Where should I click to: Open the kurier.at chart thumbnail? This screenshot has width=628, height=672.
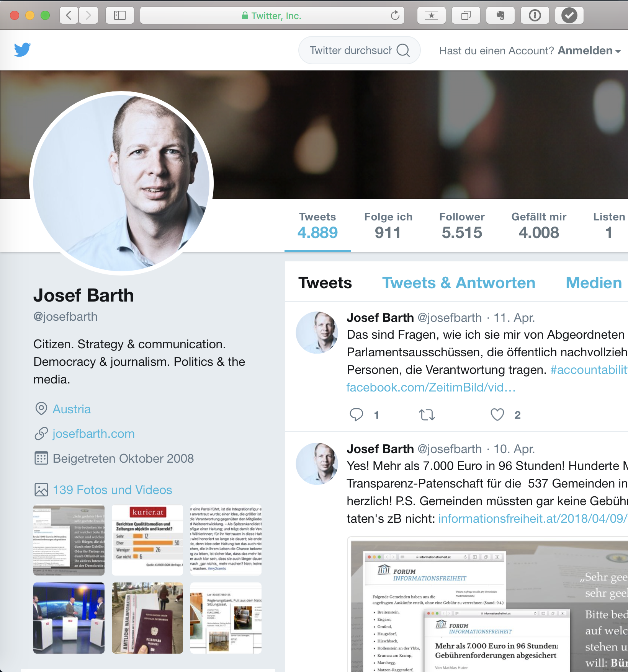tap(147, 540)
